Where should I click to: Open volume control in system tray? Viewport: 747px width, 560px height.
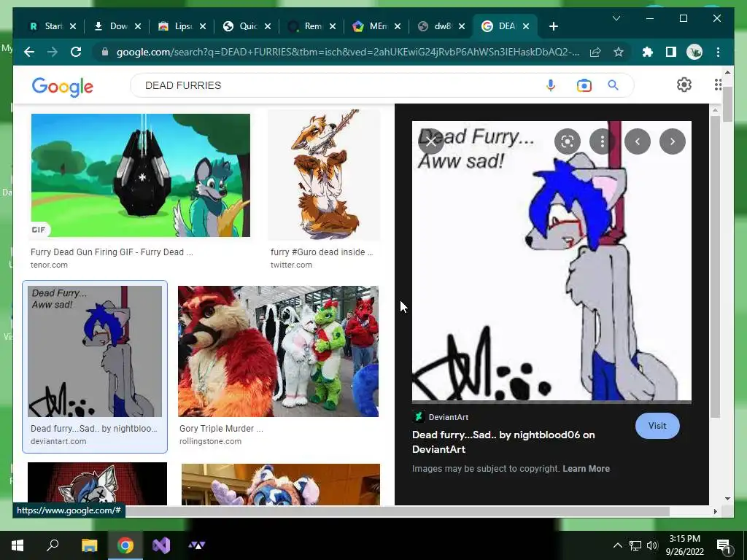[x=652, y=545]
